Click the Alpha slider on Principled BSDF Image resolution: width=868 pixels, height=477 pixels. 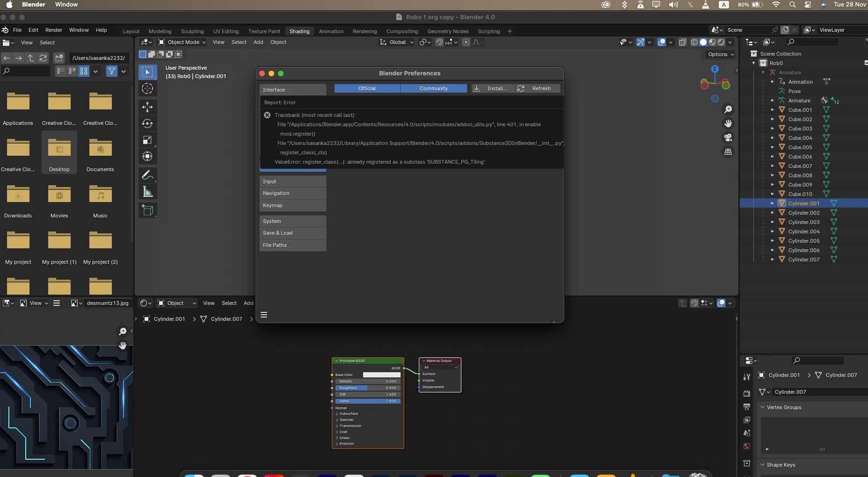coord(368,401)
